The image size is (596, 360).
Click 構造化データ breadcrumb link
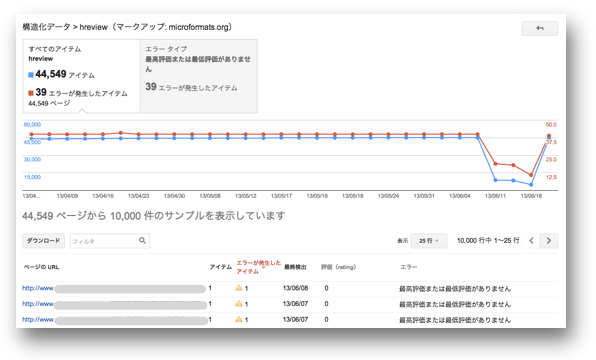coord(46,27)
